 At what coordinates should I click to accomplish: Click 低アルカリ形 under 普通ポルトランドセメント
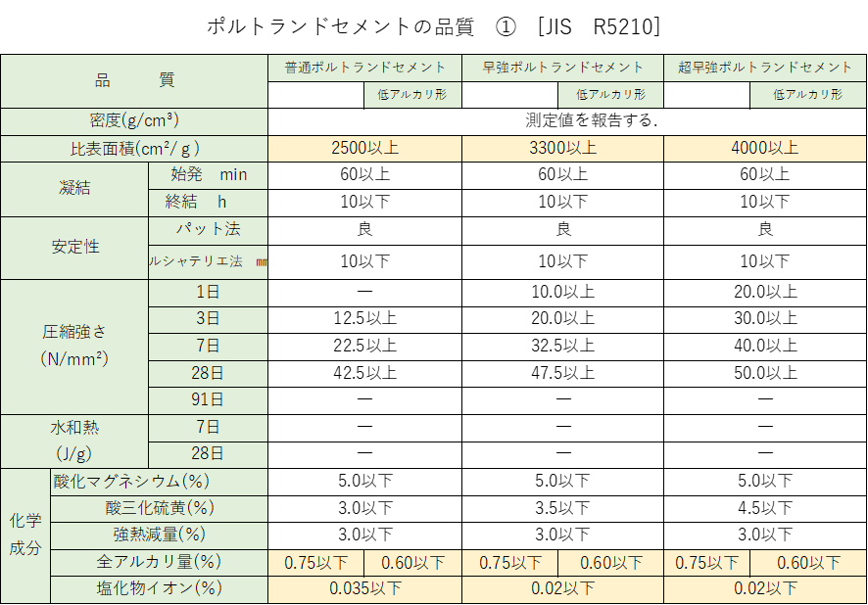tap(411, 95)
